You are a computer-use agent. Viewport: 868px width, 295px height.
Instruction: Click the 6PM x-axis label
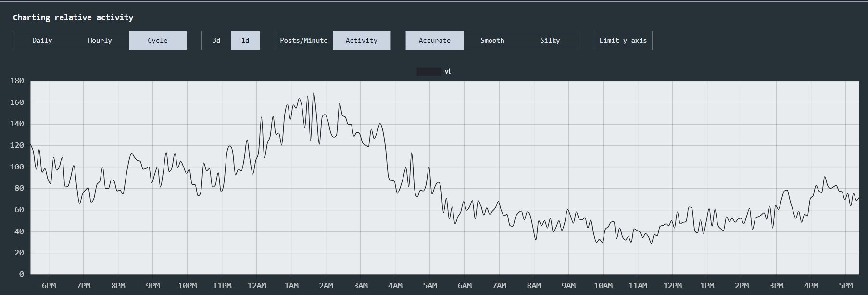(x=49, y=285)
